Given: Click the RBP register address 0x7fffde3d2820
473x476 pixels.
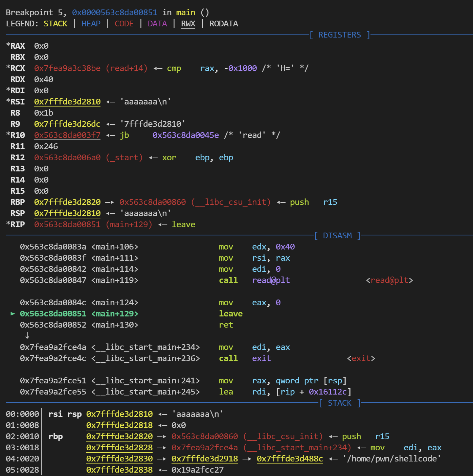Looking at the screenshot, I should [x=67, y=202].
